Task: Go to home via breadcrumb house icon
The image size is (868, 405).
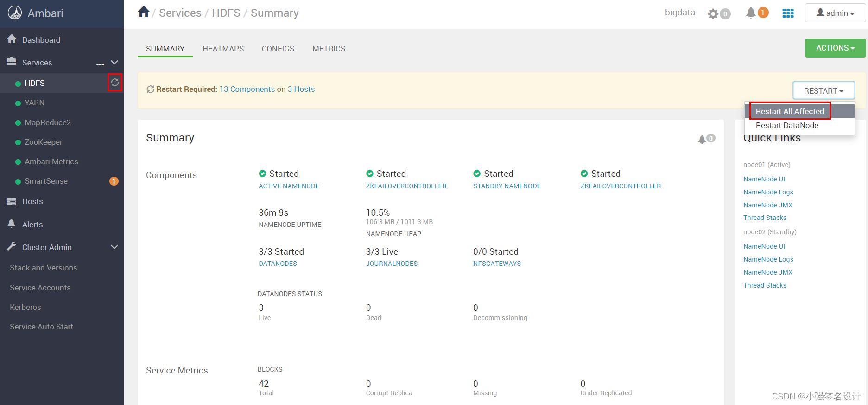Action: 144,12
